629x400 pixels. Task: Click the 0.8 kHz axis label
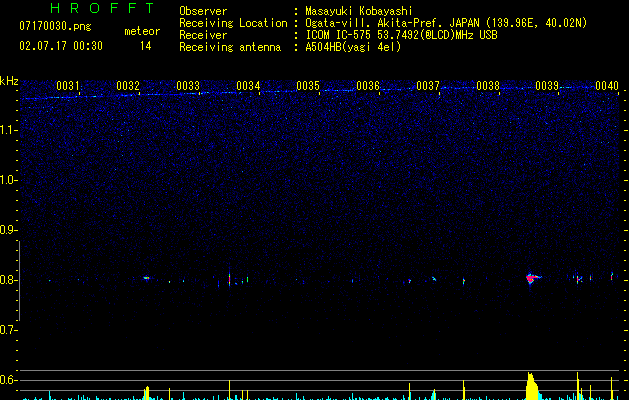tap(9, 280)
